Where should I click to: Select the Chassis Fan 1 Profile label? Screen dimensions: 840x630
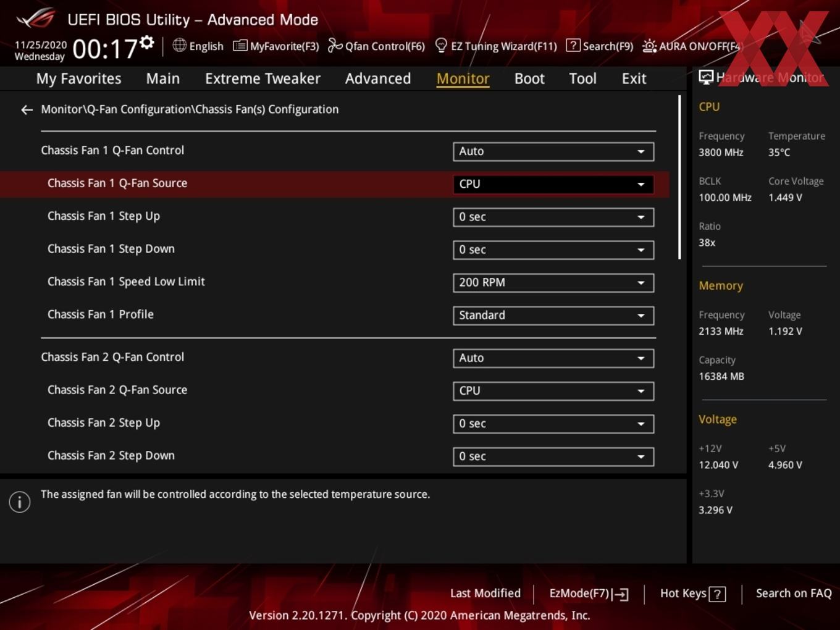tap(101, 314)
